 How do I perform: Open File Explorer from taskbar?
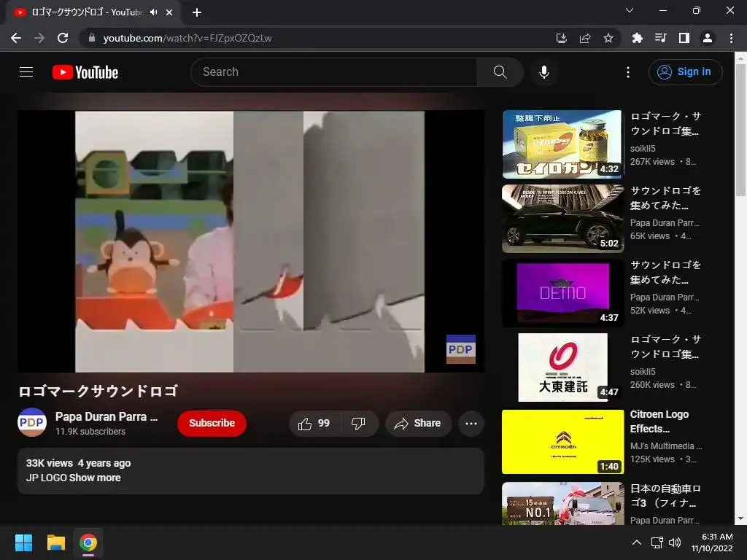(55, 542)
